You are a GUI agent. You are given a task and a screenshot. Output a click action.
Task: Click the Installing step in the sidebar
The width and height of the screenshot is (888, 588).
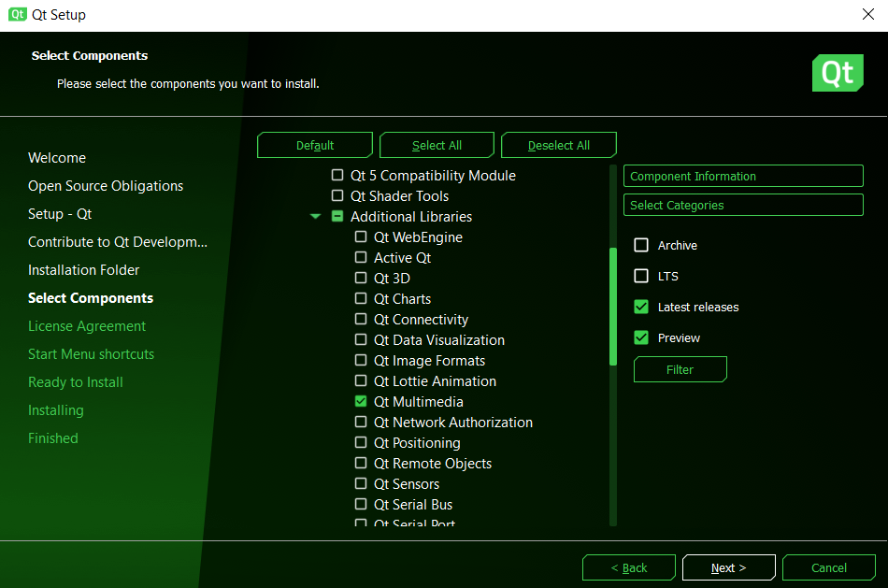(56, 410)
